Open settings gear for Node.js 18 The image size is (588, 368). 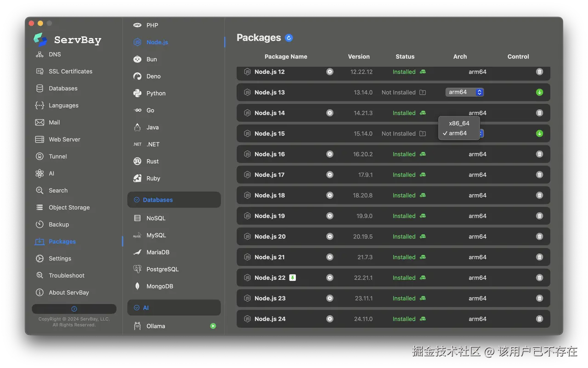[x=330, y=195]
